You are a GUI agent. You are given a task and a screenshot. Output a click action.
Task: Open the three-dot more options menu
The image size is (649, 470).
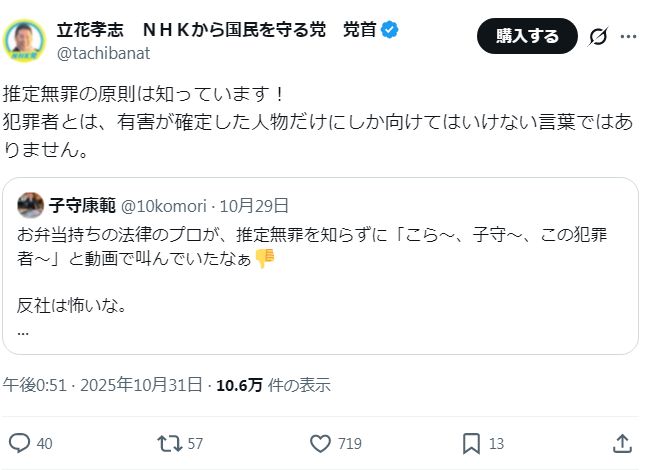coord(628,36)
